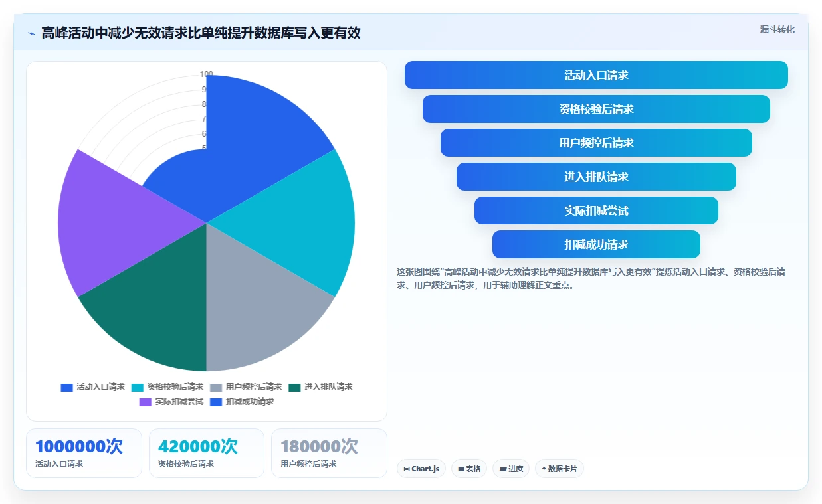Click the lightning icon beside the title

[x=32, y=33]
